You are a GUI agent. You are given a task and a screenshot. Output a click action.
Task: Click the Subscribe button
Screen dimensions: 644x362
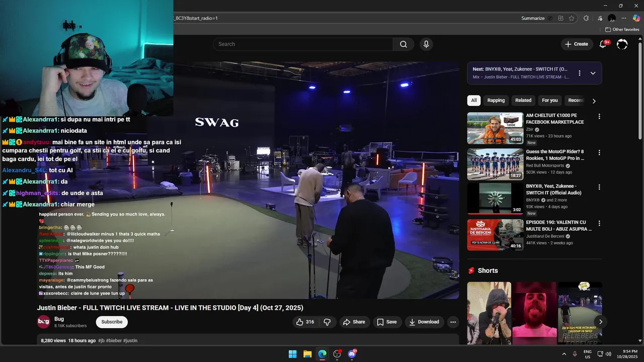112,322
